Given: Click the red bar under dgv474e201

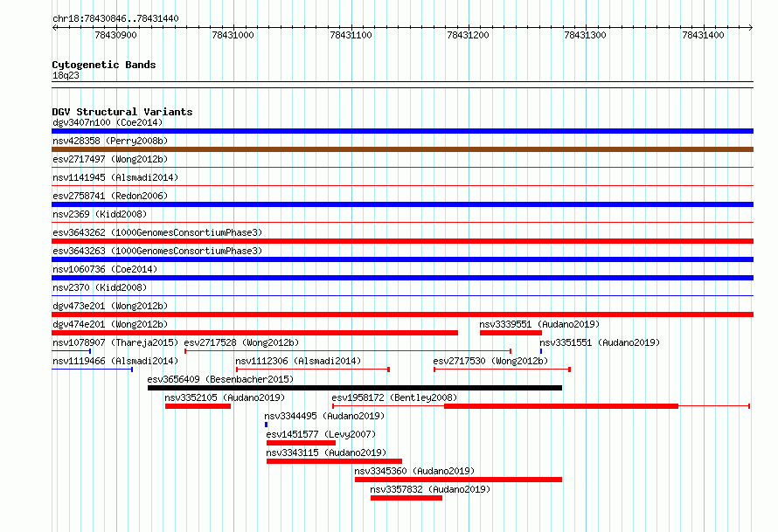Looking at the screenshot, I should coord(254,333).
